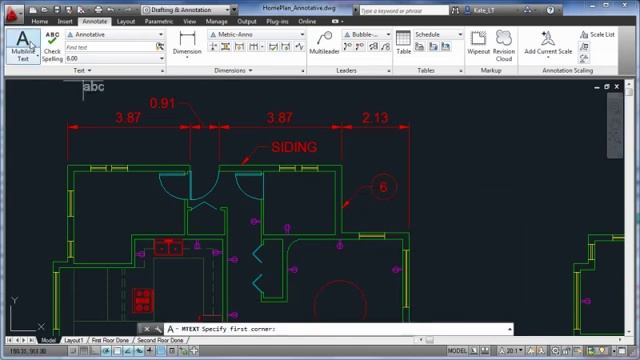Select the Revision Cloud tool
The height and width of the screenshot is (360, 640).
tap(504, 46)
